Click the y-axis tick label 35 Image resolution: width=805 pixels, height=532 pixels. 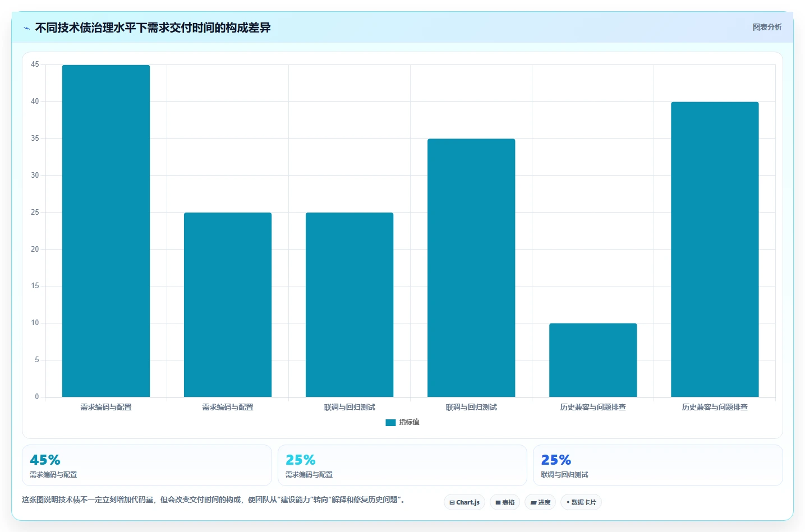point(35,138)
